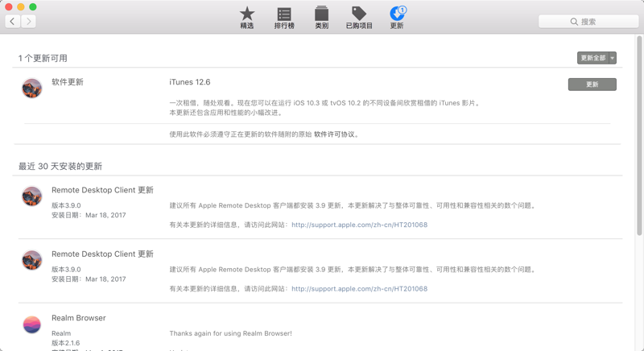Click the second Remote Desktop Client update icon
Screen dimensions: 644x351
pyautogui.click(x=32, y=260)
